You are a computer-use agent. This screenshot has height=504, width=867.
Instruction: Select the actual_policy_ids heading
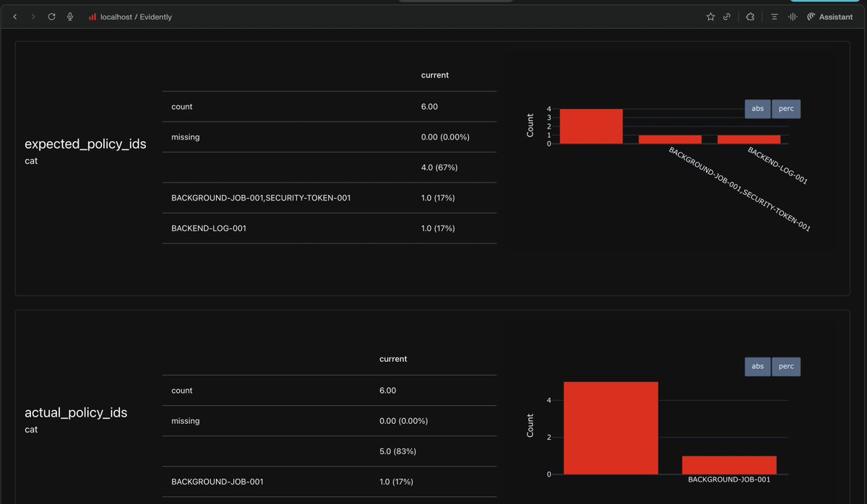pos(76,412)
